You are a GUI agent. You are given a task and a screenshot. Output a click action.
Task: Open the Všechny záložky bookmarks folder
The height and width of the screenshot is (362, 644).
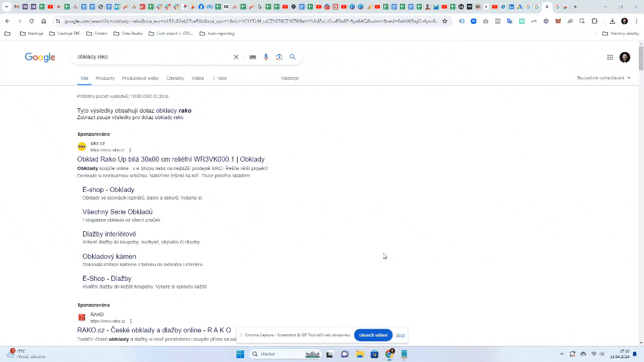click(620, 33)
